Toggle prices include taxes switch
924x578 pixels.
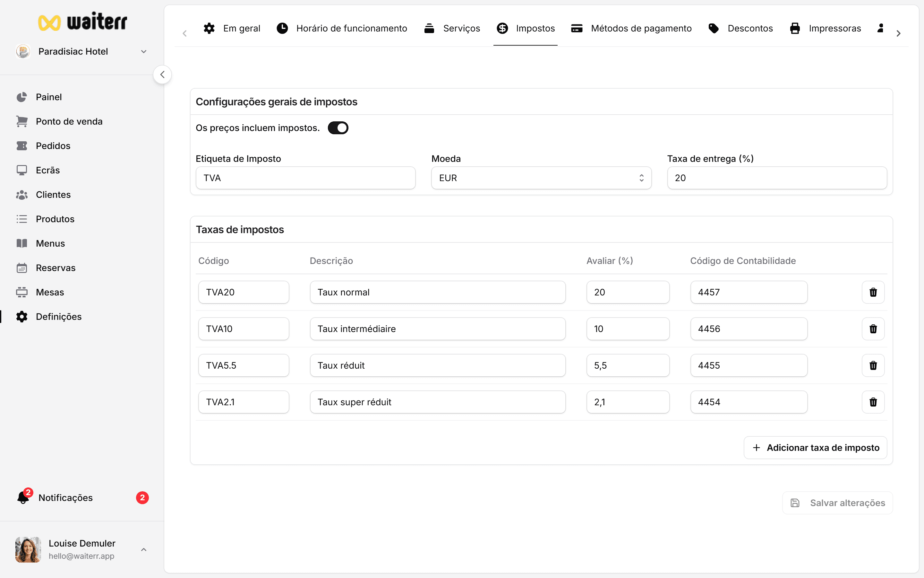338,128
